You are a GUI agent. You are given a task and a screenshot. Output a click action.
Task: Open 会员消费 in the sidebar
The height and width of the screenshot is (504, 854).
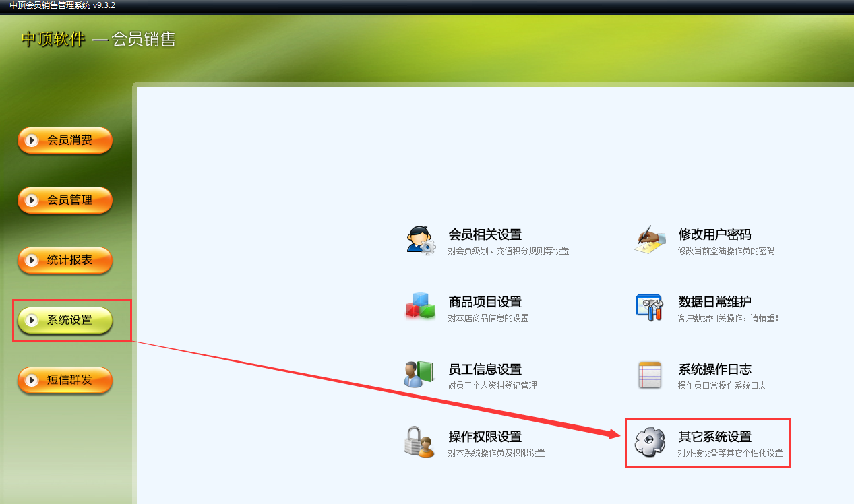pos(65,140)
